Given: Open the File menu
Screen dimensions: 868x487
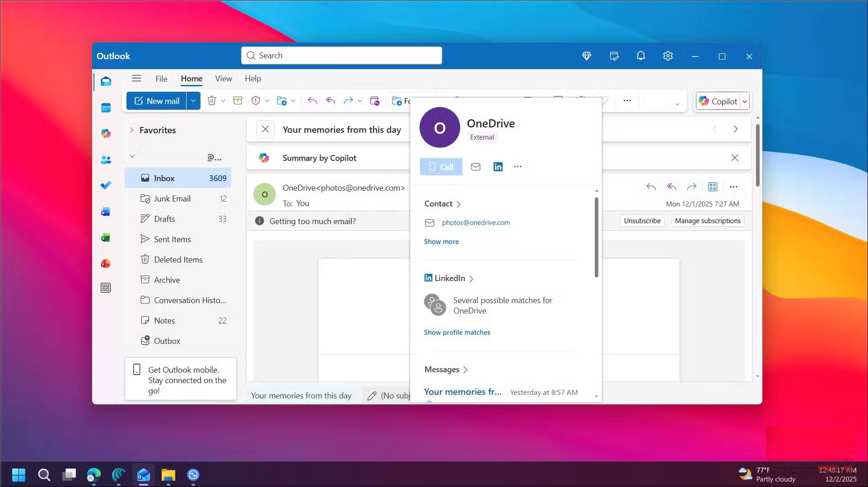Looking at the screenshot, I should click(161, 79).
